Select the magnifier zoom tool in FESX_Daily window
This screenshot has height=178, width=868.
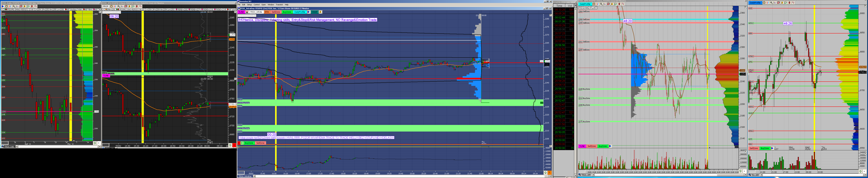(x=14, y=6)
